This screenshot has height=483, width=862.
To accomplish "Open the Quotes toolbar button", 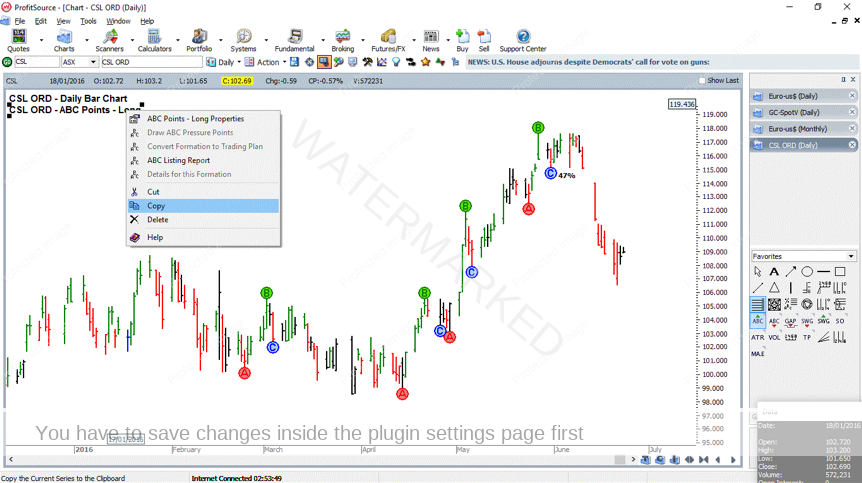I will tap(18, 41).
